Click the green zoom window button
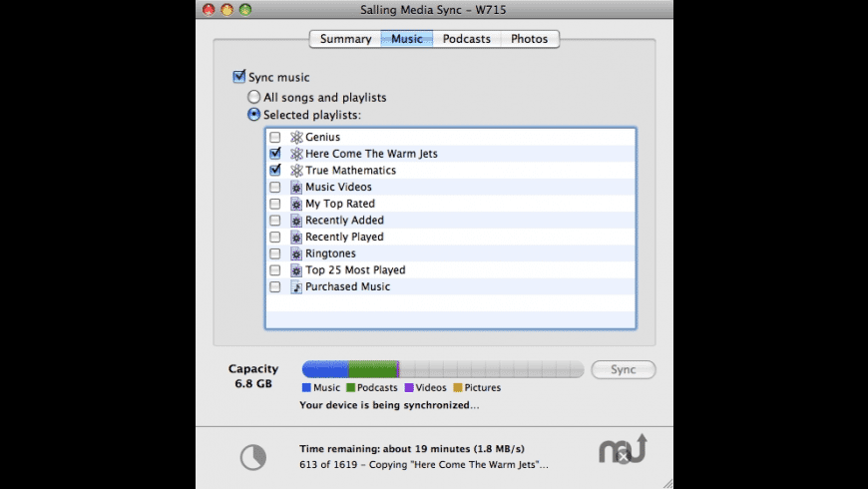 pyautogui.click(x=245, y=9)
